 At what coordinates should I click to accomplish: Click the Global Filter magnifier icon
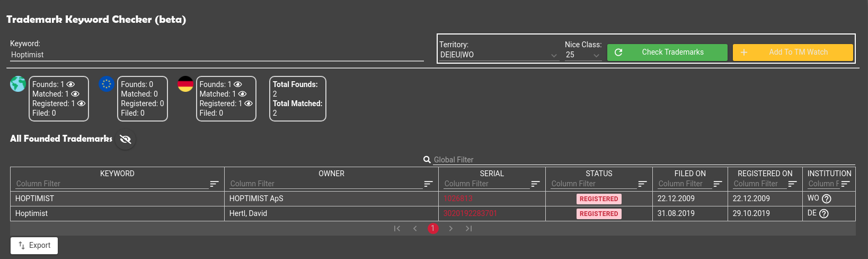pyautogui.click(x=427, y=160)
